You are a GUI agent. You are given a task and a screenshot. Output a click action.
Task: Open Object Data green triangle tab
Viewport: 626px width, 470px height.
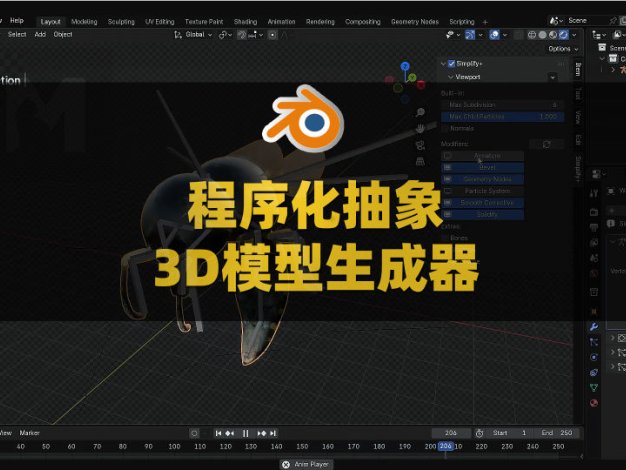(x=594, y=387)
